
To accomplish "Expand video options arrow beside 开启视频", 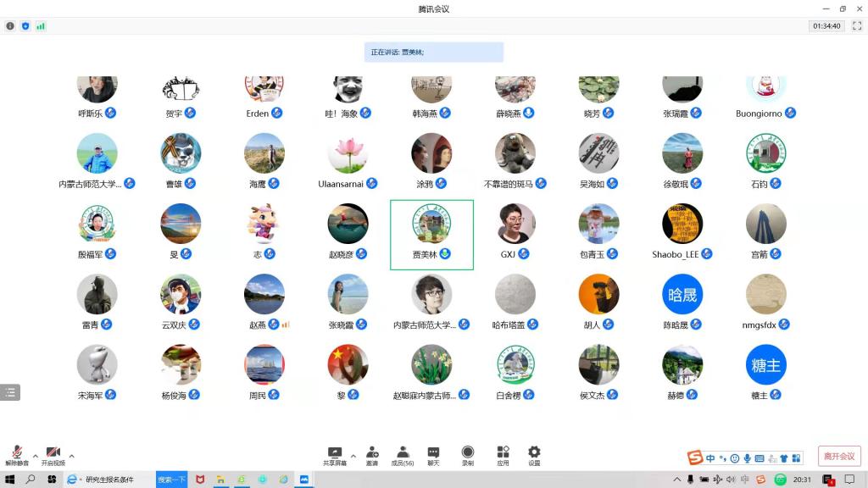I will point(71,456).
